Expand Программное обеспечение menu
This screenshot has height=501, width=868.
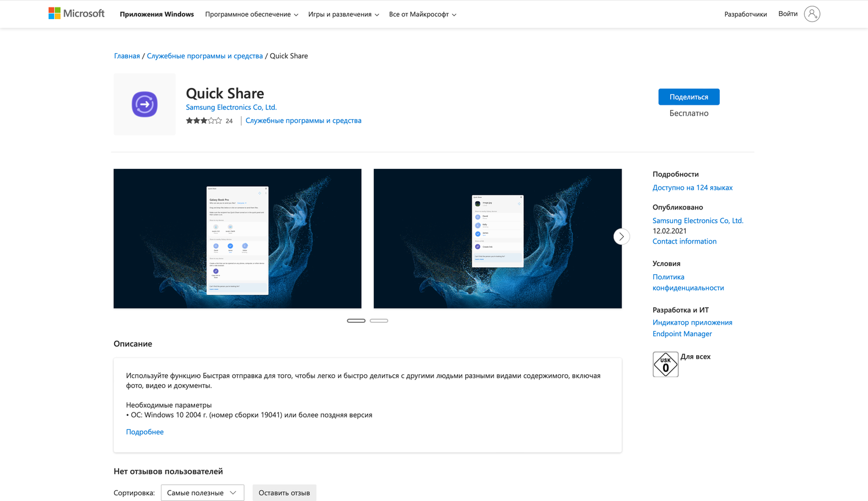point(252,14)
